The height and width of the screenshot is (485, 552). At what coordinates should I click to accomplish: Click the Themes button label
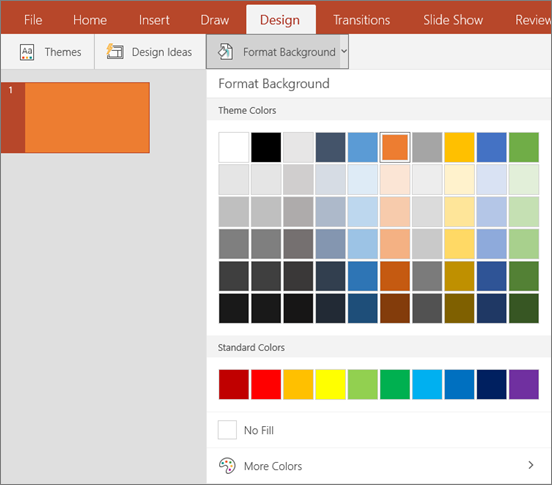tap(63, 52)
